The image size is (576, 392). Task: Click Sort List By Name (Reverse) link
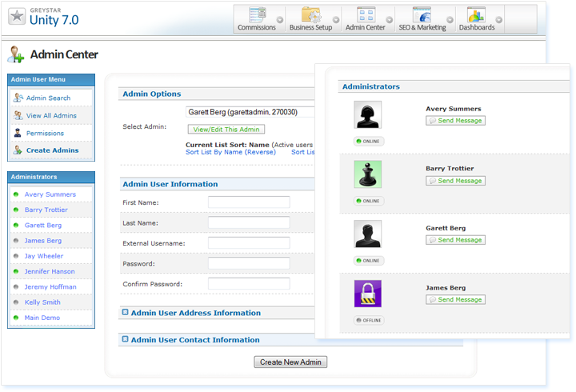tap(231, 152)
